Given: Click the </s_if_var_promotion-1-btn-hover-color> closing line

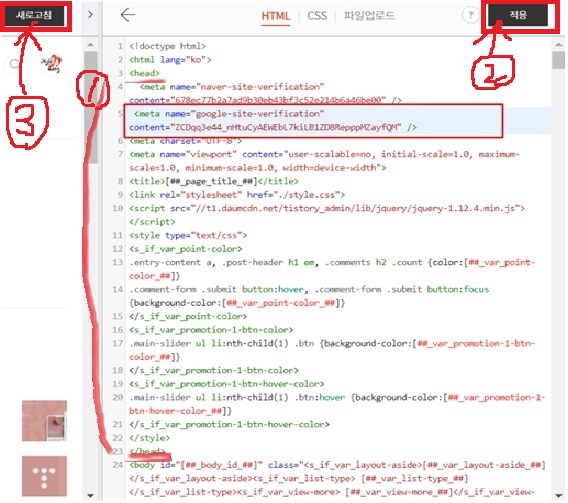Looking at the screenshot, I should (229, 424).
